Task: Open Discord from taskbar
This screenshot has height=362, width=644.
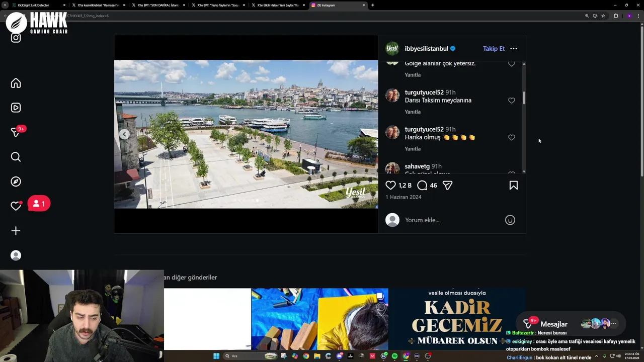Action: pyautogui.click(x=340, y=356)
